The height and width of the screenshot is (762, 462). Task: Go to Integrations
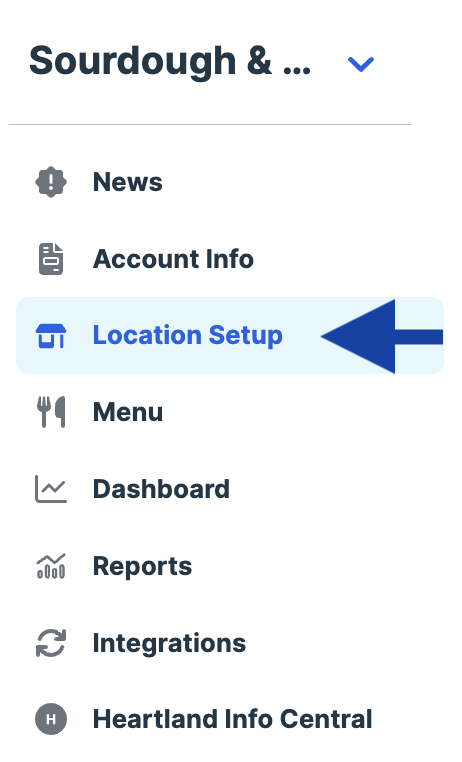point(170,643)
